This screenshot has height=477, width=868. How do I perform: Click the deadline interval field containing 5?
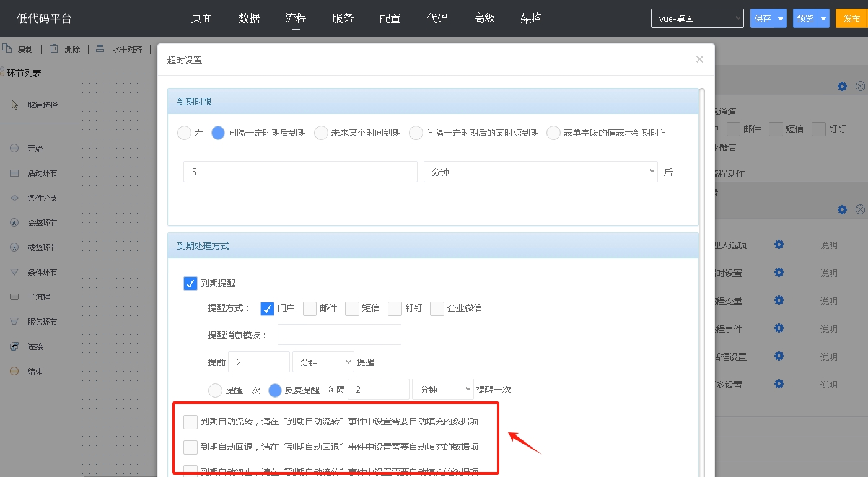point(300,172)
